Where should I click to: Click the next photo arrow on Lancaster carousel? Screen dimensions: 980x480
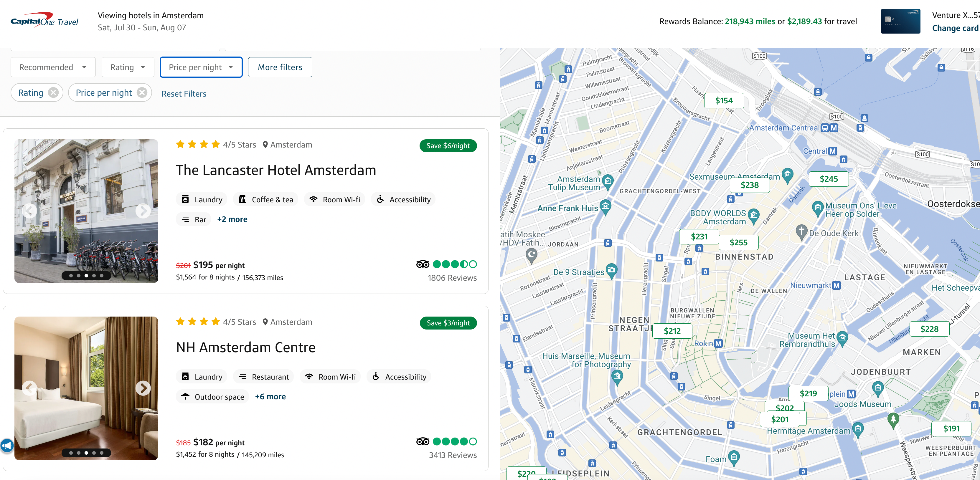[143, 211]
